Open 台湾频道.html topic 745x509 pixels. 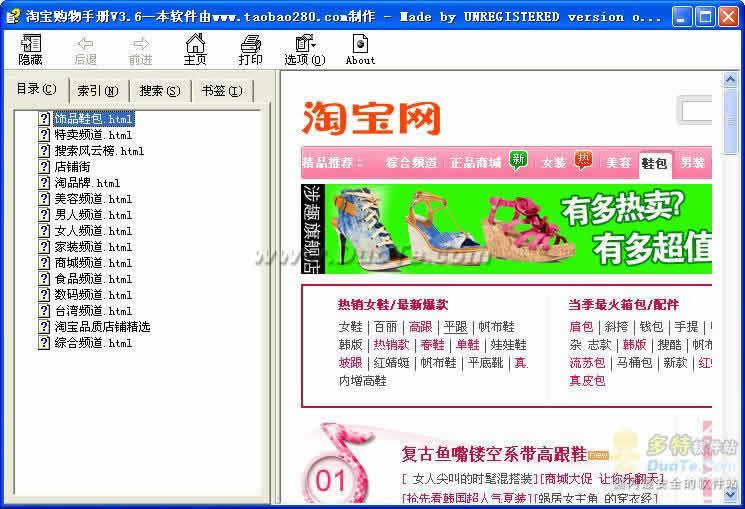tap(93, 311)
